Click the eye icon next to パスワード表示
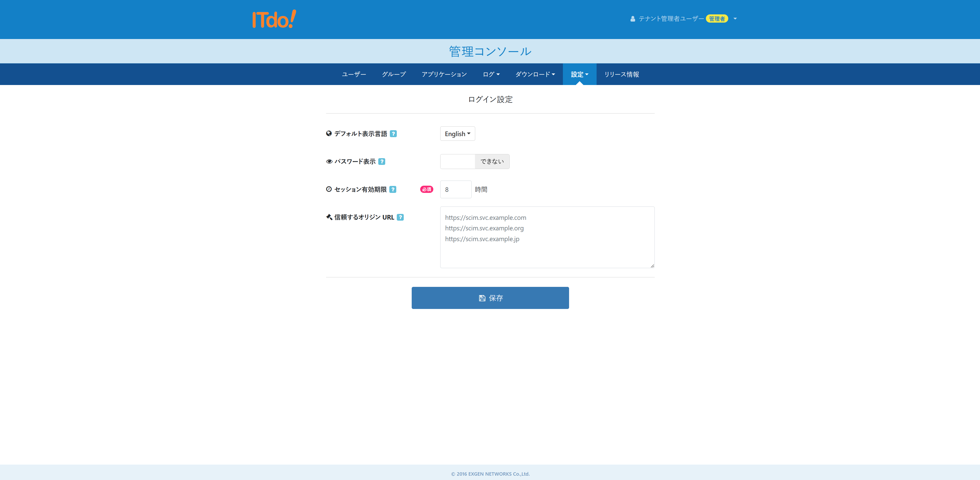The height and width of the screenshot is (480, 980). pos(329,162)
